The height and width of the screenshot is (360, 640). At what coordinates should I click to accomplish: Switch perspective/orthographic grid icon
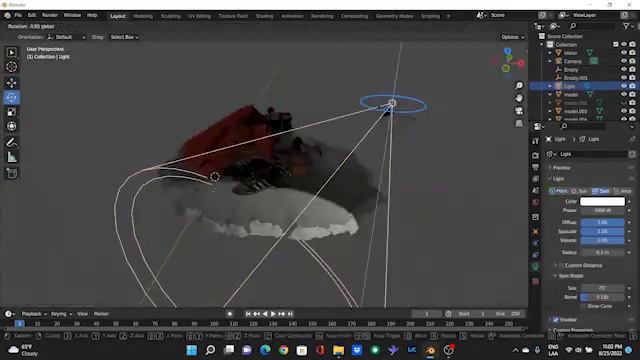click(519, 123)
